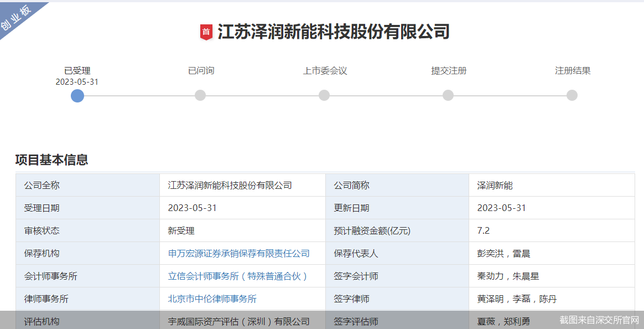The height and width of the screenshot is (329, 644).
Task: Click the 项目基本信息 section heading
Action: [51, 160]
